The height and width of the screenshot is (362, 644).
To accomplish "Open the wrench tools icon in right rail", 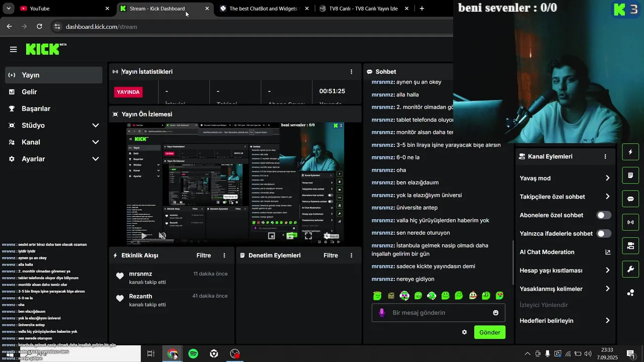I will pyautogui.click(x=630, y=269).
